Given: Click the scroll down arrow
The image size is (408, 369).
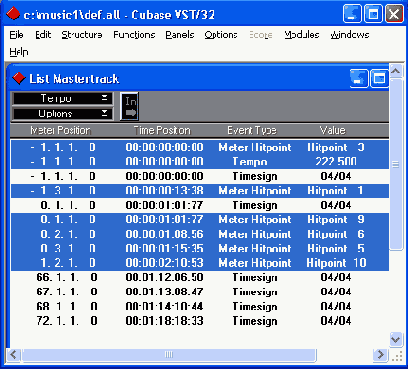Looking at the screenshot, I should click(396, 340).
